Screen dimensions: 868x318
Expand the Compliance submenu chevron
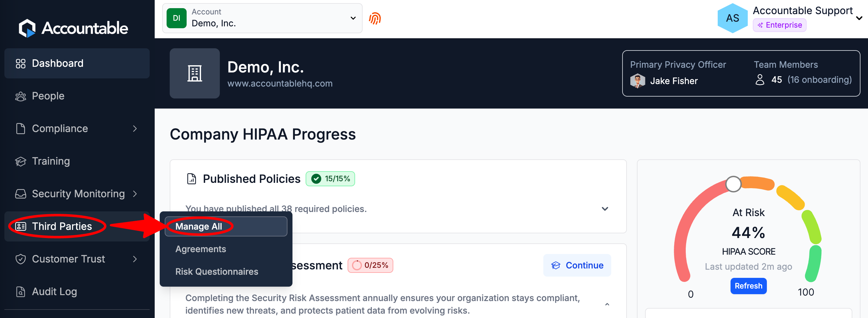(135, 129)
